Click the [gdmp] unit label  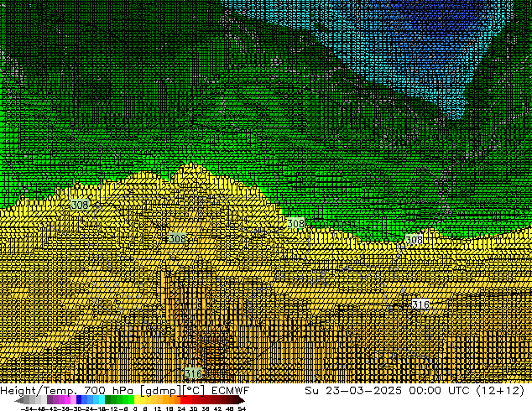[161, 391]
